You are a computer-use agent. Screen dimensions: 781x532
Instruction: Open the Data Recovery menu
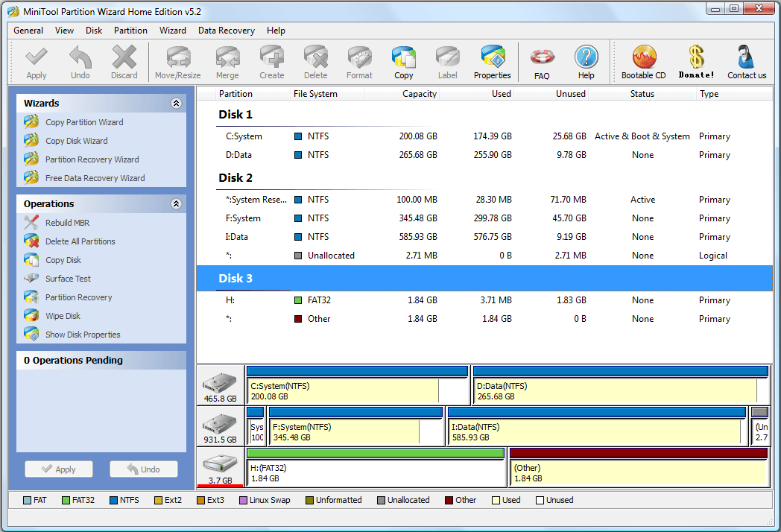pyautogui.click(x=226, y=31)
